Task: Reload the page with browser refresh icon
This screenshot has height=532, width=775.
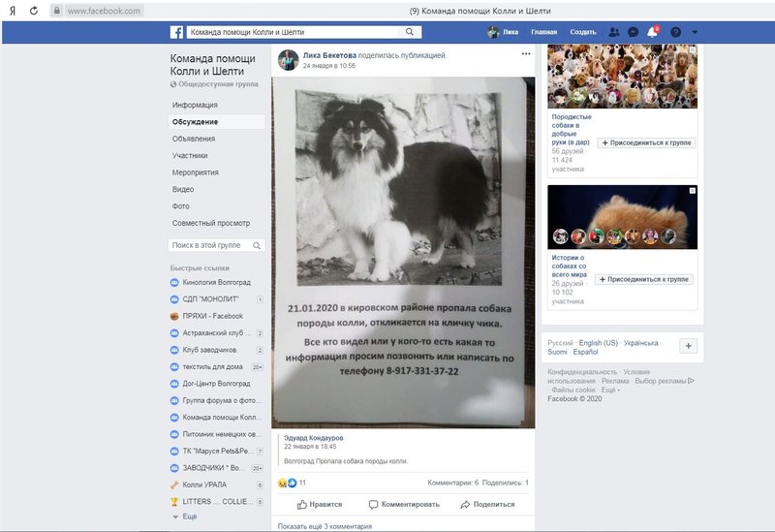Action: pos(34,11)
